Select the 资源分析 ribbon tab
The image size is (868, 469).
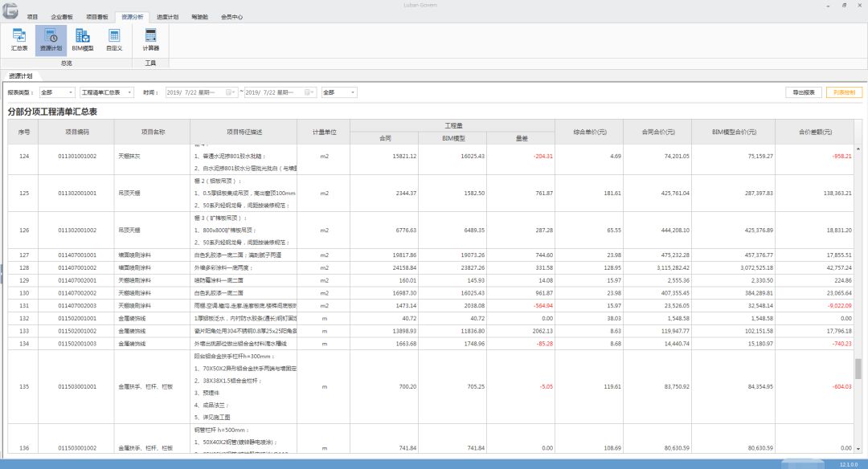tap(133, 17)
